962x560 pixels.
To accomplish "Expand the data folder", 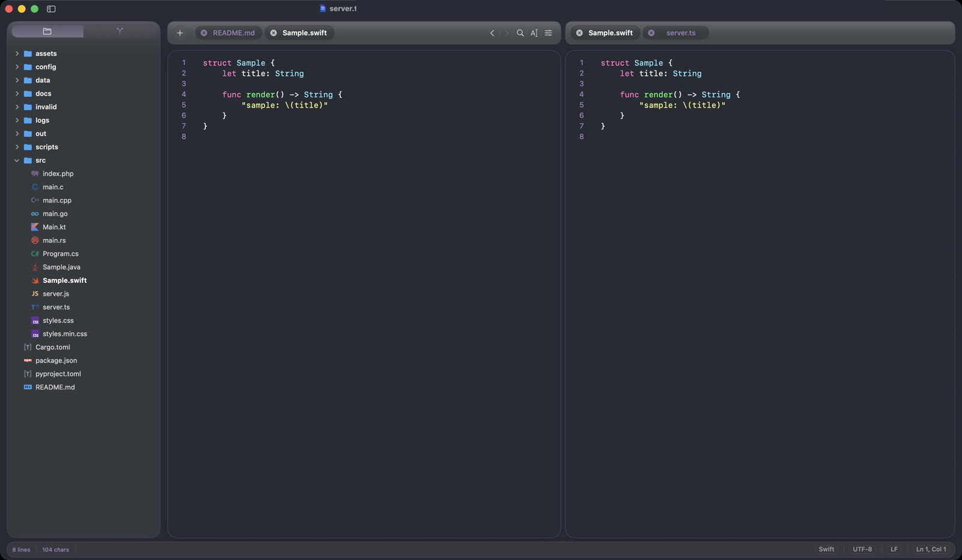I will [17, 80].
